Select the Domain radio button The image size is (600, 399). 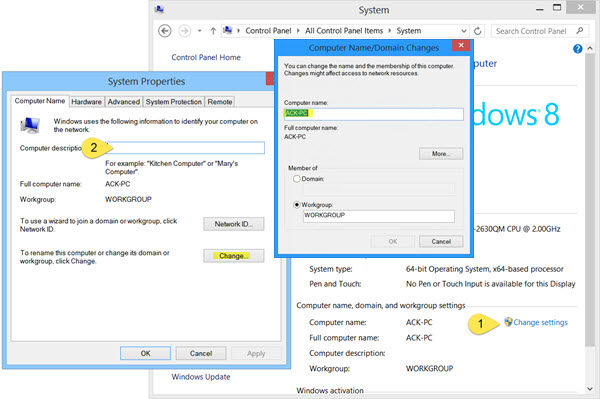[x=297, y=179]
